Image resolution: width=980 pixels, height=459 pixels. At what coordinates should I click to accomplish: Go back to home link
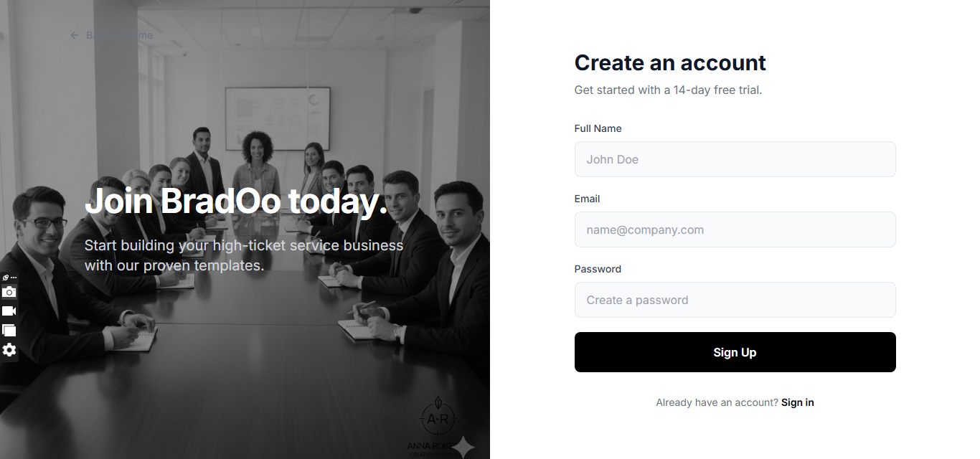click(111, 35)
